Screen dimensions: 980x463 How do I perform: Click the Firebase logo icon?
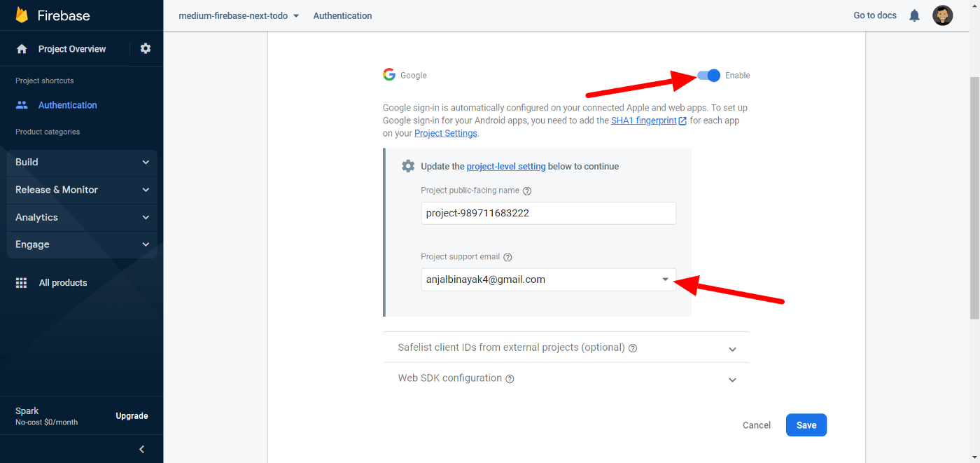(22, 15)
